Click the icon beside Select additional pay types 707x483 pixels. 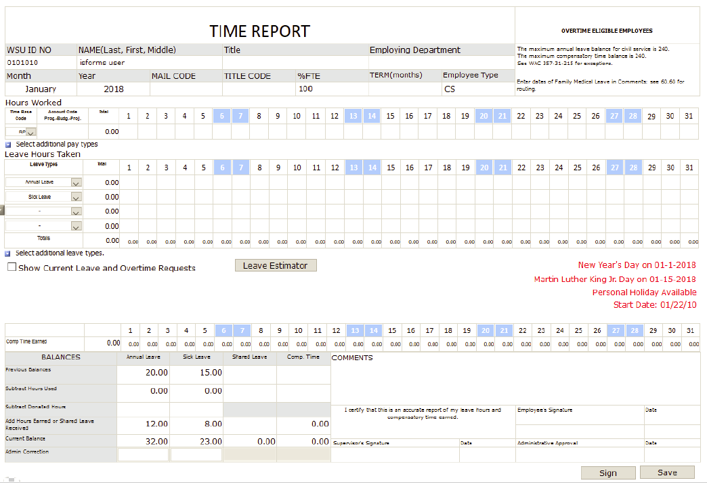(9, 146)
